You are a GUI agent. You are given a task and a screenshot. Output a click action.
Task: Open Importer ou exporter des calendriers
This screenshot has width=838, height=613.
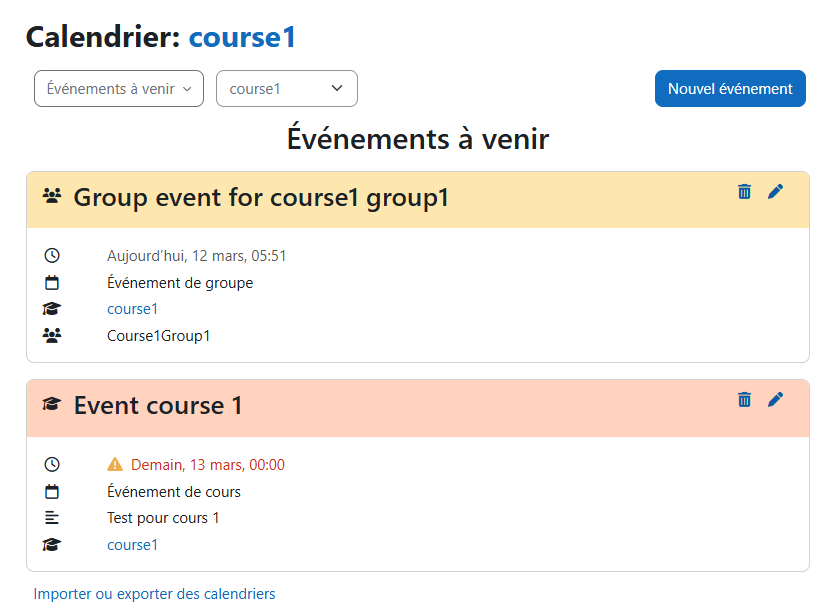coord(154,594)
